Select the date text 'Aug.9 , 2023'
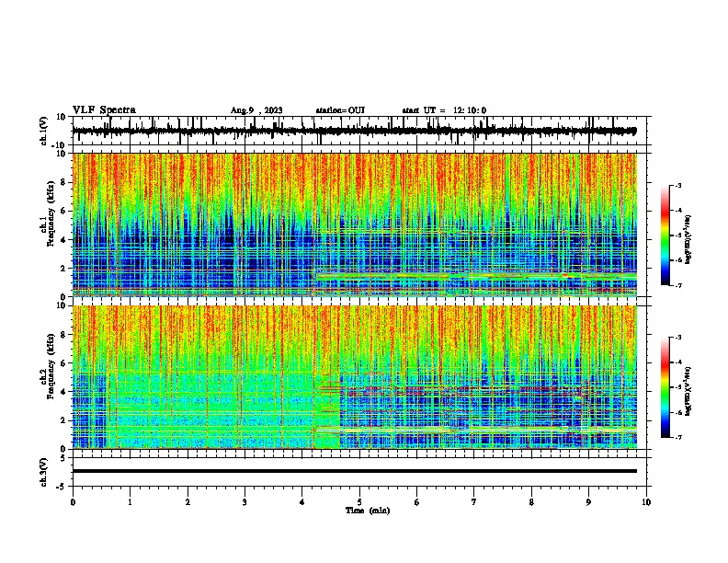Image resolution: width=728 pixels, height=563 pixels. [x=256, y=110]
